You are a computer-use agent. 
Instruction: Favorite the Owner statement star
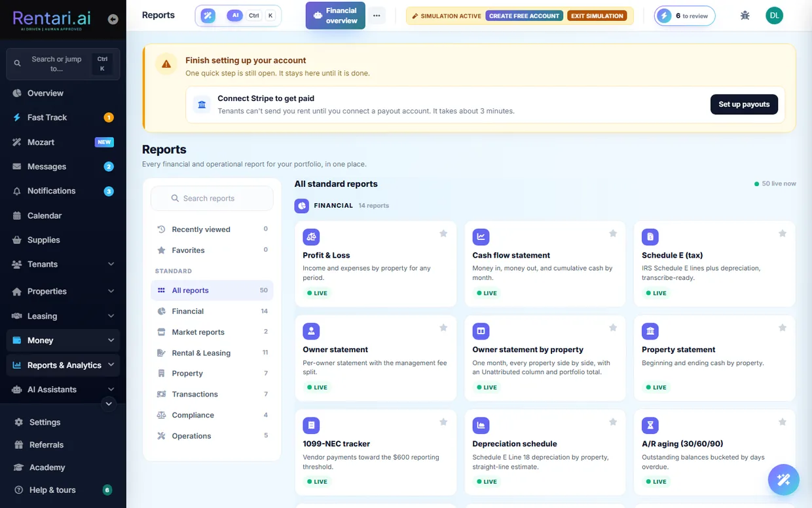pyautogui.click(x=443, y=328)
